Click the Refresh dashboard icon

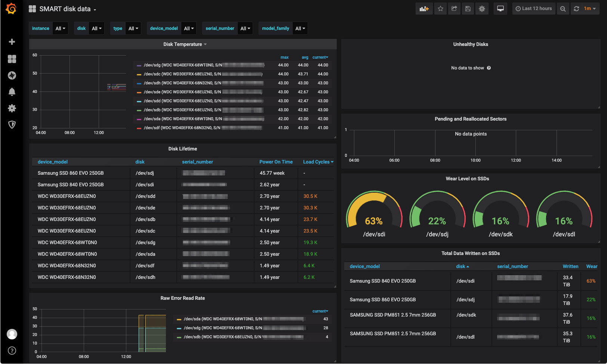(x=576, y=9)
